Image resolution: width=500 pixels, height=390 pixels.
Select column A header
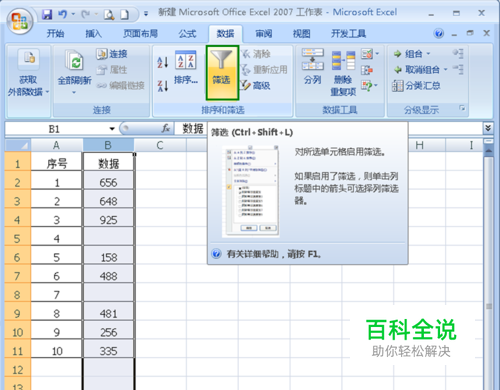point(56,145)
